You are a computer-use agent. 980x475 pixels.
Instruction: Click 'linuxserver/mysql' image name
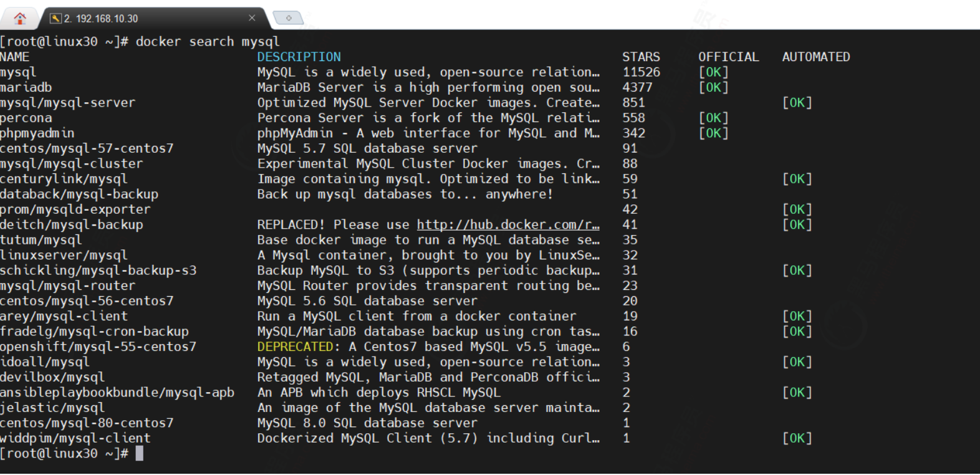(x=64, y=255)
